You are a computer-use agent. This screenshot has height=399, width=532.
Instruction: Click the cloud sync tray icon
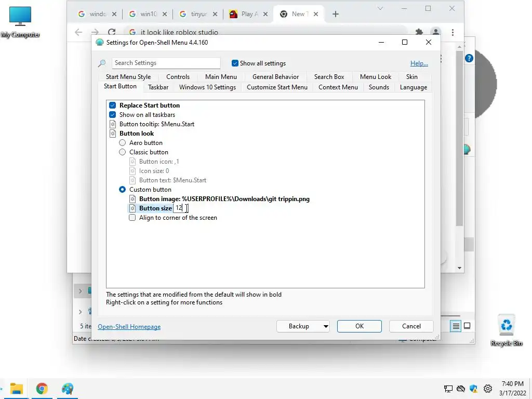(x=461, y=389)
